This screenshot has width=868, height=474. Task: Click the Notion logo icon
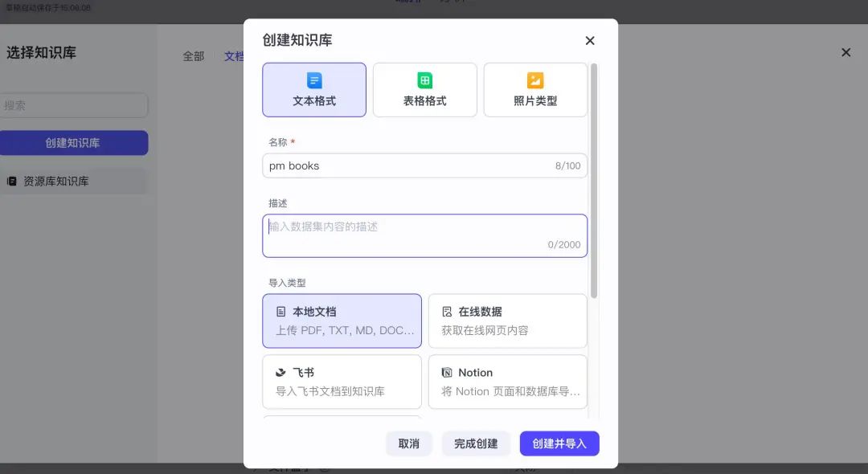447,372
